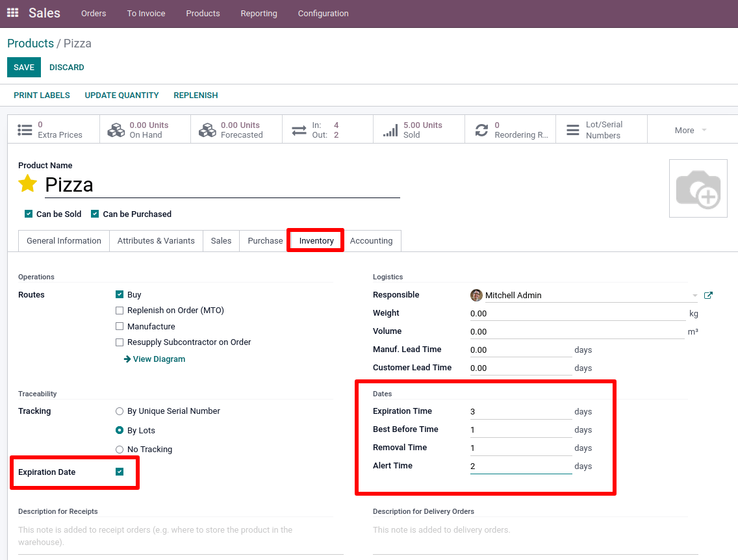The height and width of the screenshot is (560, 738).
Task: Switch to General Information tab
Action: point(64,240)
